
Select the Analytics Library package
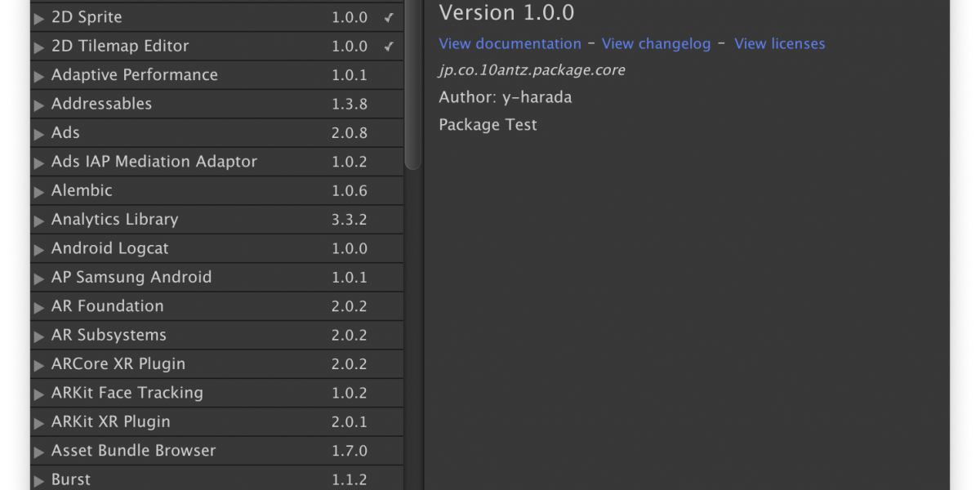coord(114,220)
